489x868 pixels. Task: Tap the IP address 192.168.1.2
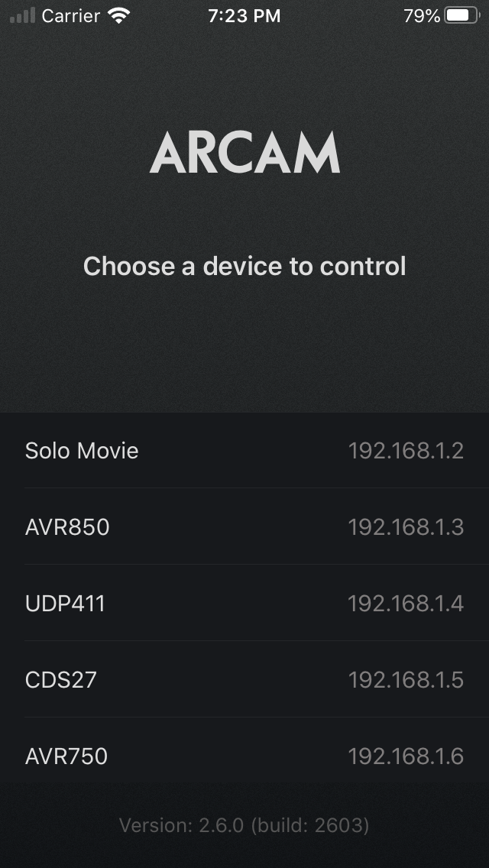tap(406, 451)
